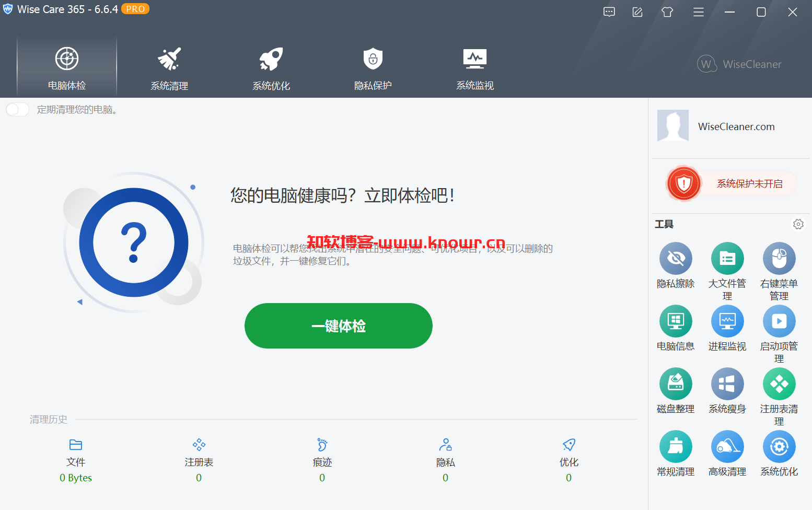The width and height of the screenshot is (812, 510).
Task: Click the 优化 rocket history icon
Action: [569, 445]
